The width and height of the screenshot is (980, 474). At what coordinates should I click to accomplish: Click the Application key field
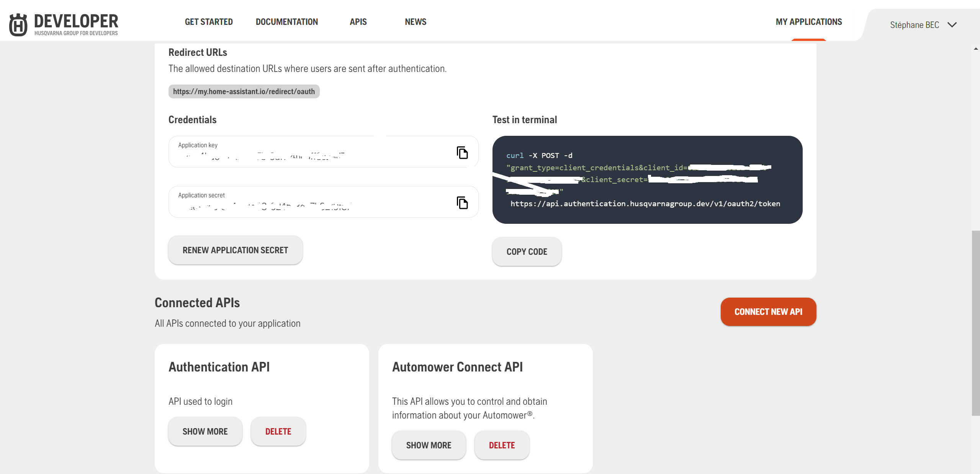pyautogui.click(x=324, y=151)
